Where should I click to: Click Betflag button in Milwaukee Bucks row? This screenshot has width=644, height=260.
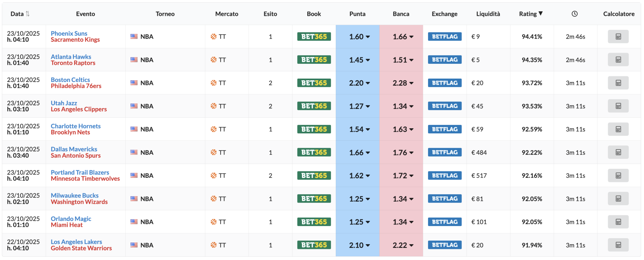pyautogui.click(x=444, y=199)
